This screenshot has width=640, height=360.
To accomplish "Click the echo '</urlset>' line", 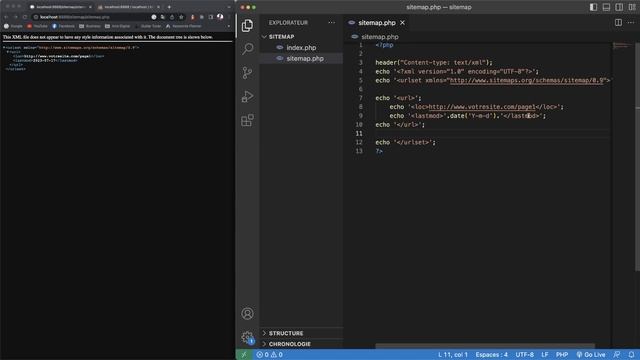I will pos(405,142).
